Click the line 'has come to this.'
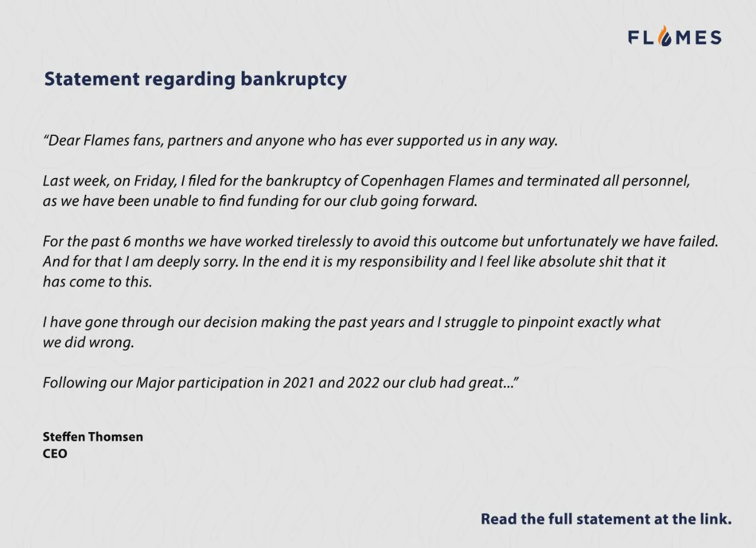756x548 pixels. tap(97, 282)
